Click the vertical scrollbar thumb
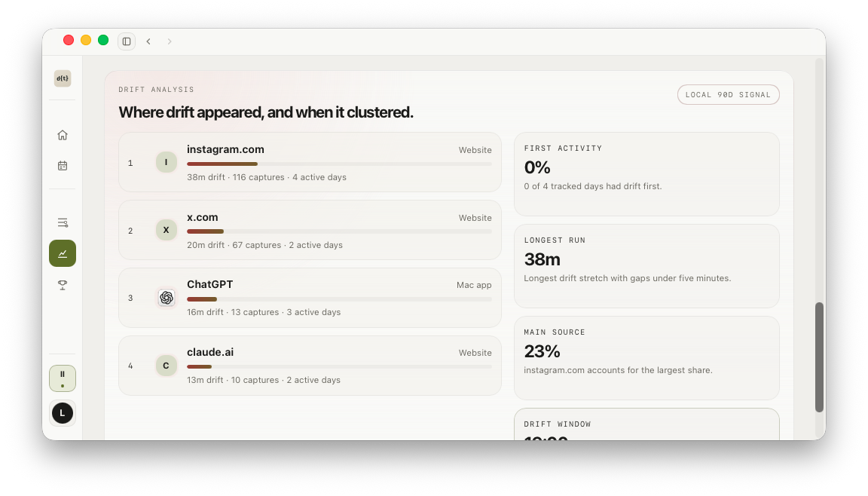The height and width of the screenshot is (496, 868). [x=819, y=357]
